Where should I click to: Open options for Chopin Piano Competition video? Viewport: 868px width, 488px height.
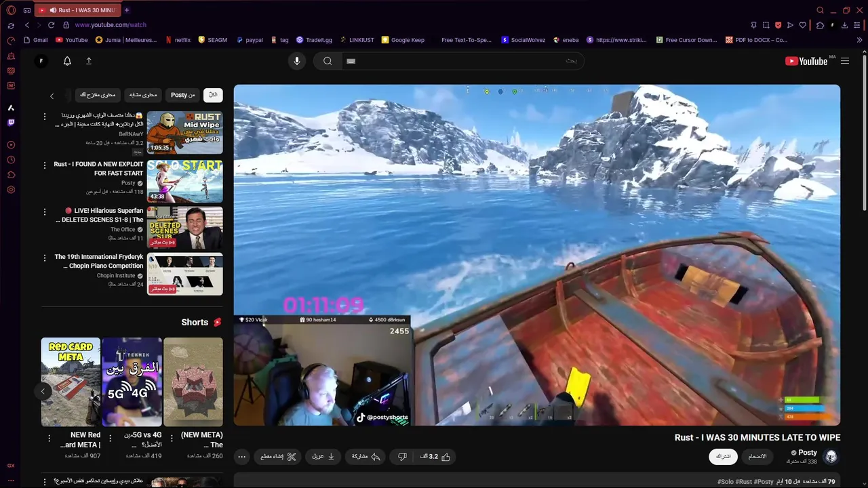tap(45, 258)
